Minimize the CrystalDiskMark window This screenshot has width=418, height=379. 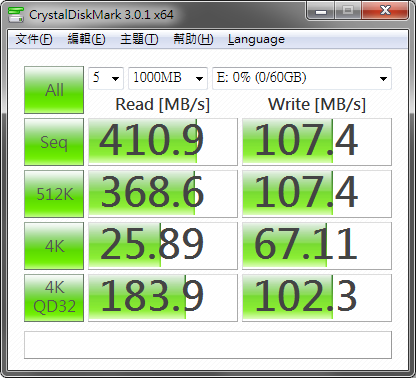[x=321, y=11]
